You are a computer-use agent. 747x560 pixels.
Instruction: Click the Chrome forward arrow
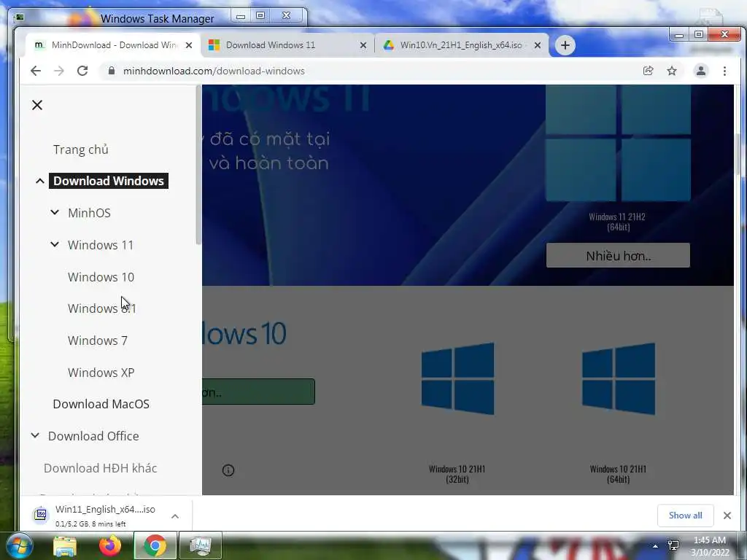point(59,71)
